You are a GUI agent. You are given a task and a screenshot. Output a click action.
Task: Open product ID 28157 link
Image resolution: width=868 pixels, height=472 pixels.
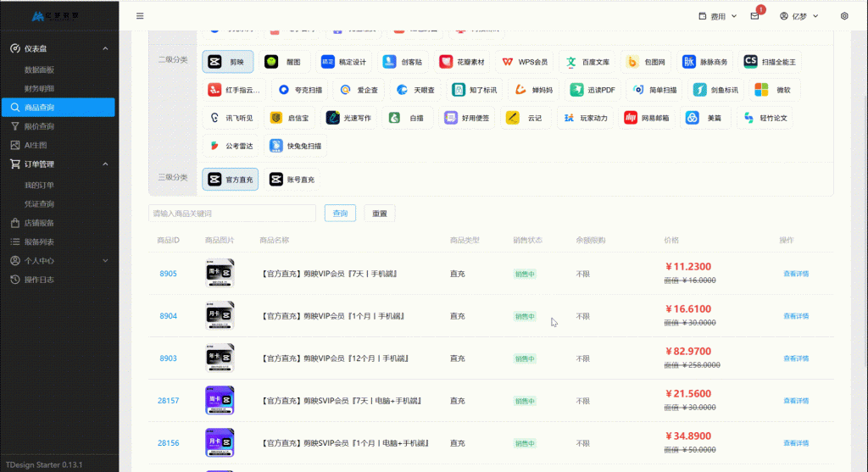tap(169, 401)
